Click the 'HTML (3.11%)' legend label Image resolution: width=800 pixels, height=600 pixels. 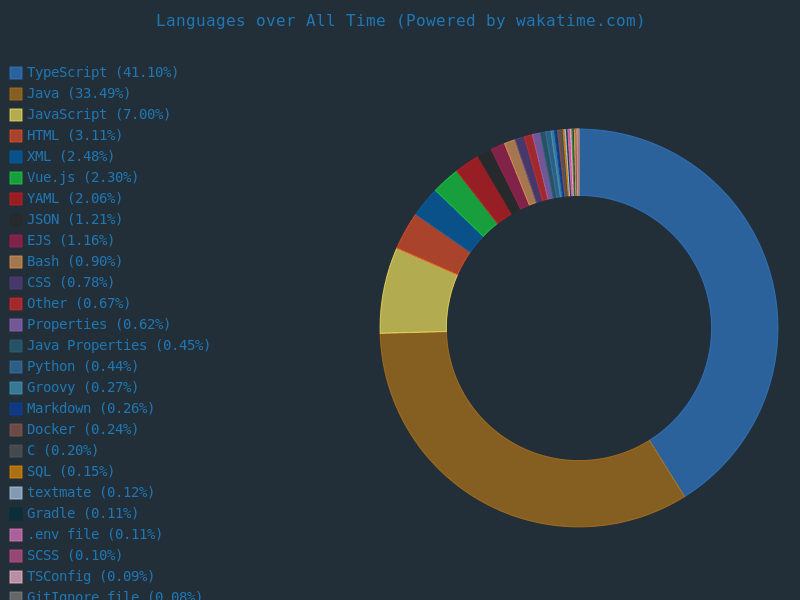[75, 135]
